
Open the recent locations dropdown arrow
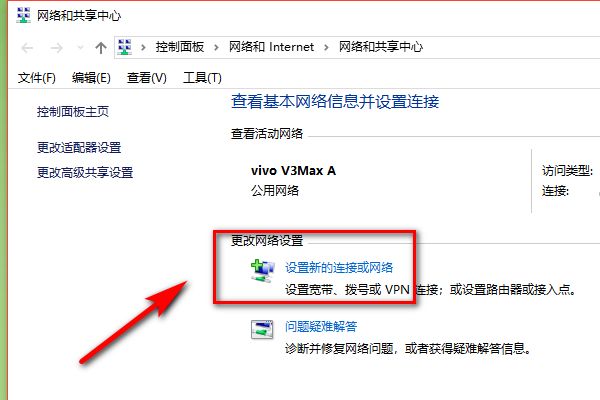(80, 48)
